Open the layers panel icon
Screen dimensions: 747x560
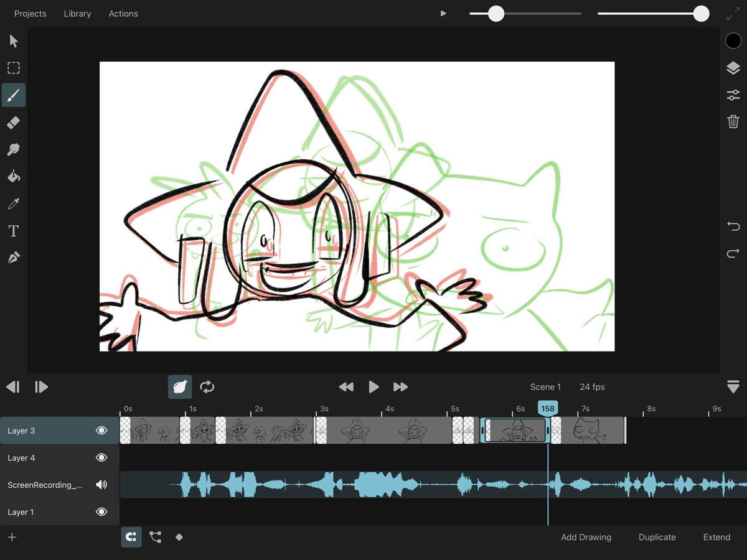click(733, 68)
